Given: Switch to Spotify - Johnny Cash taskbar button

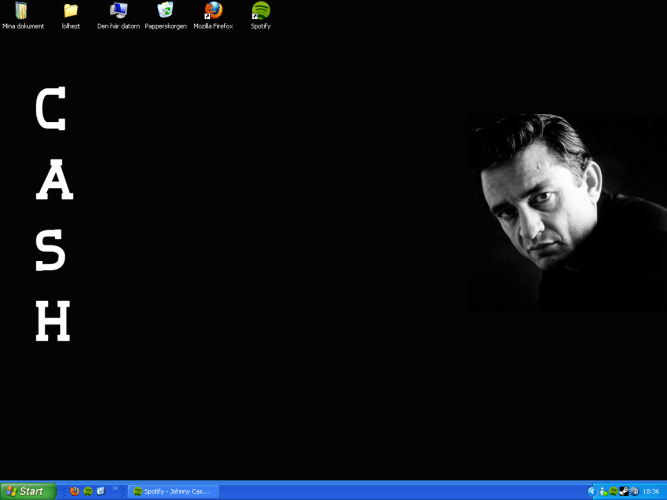Looking at the screenshot, I should click(173, 491).
